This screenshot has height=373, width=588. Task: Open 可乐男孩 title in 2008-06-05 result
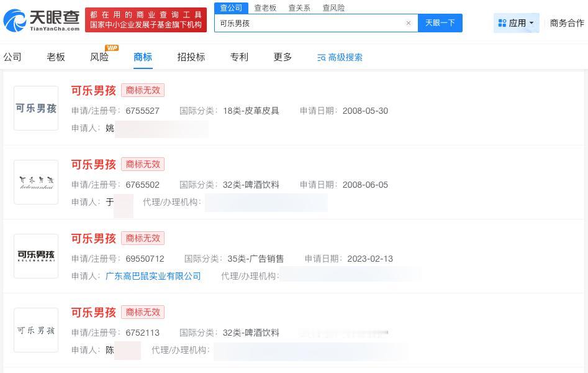point(93,165)
